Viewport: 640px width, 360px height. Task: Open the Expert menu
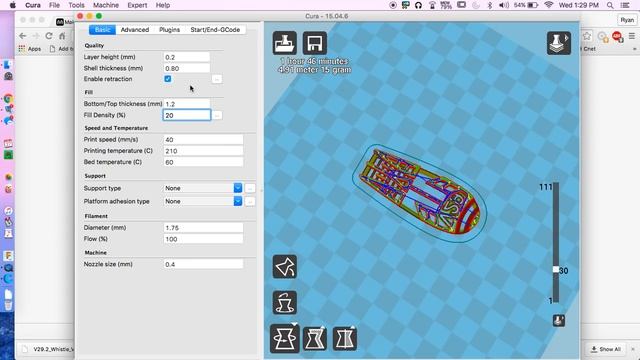coord(137,5)
